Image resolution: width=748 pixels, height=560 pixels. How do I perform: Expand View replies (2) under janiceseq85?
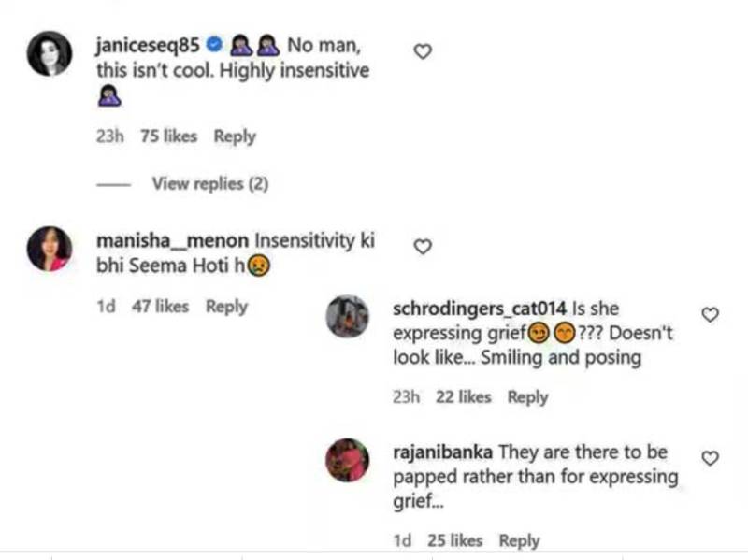(209, 183)
